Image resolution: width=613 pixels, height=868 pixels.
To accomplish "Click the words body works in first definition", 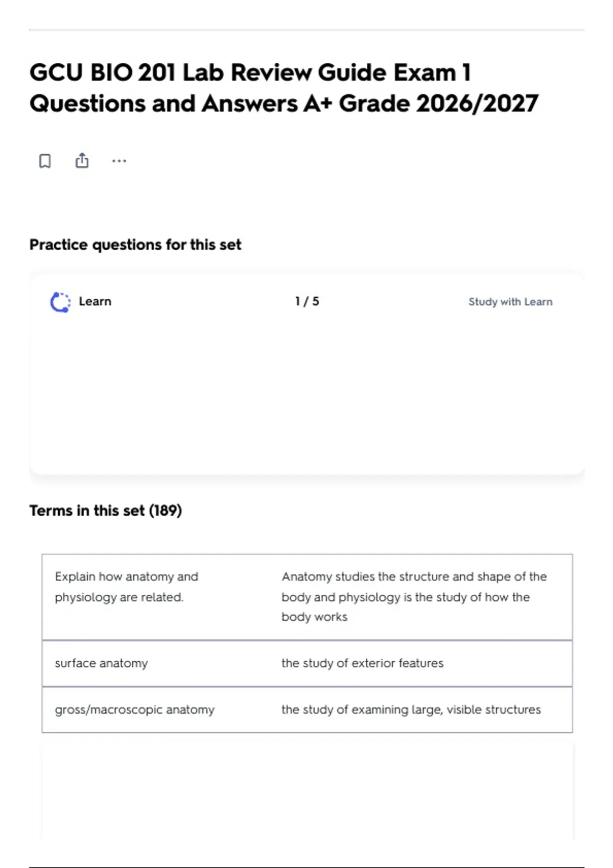I will coord(315,617).
